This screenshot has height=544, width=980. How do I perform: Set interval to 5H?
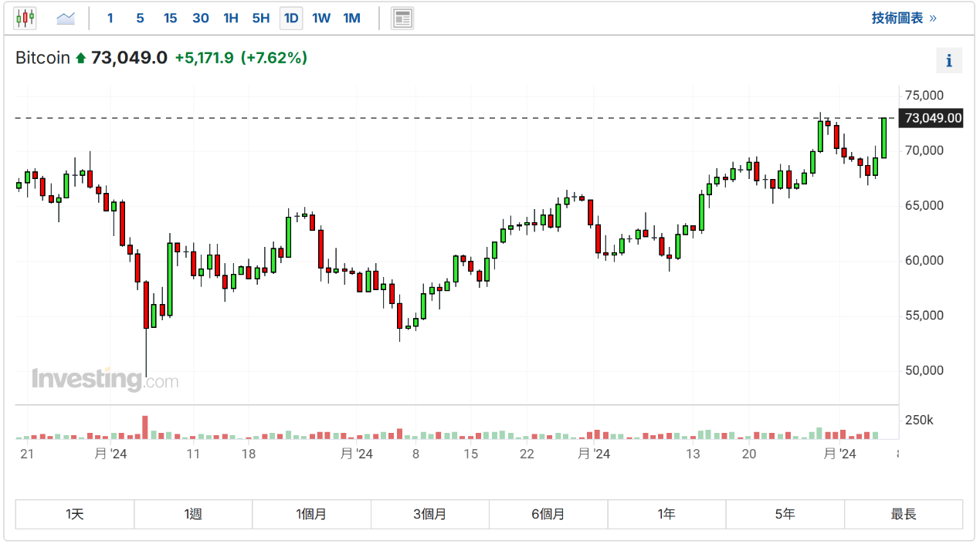click(260, 18)
